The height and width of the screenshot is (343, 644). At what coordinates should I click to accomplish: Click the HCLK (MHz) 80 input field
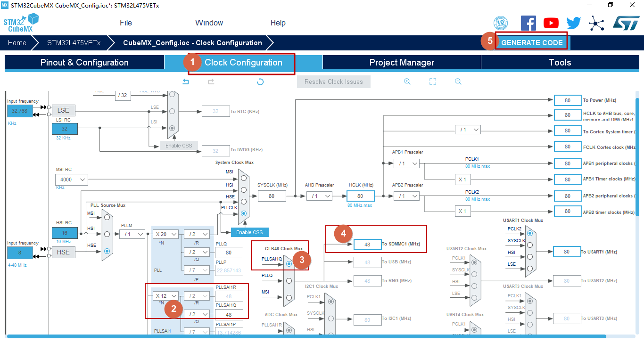(x=360, y=196)
